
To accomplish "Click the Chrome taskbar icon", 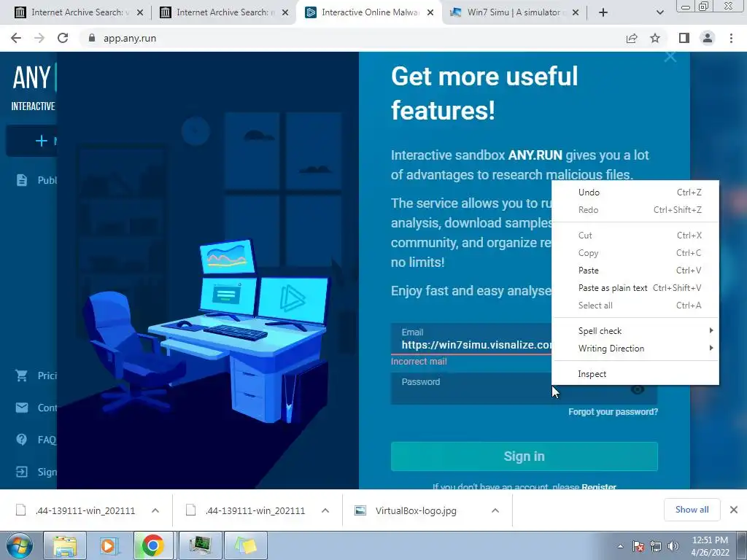I will coord(152,545).
